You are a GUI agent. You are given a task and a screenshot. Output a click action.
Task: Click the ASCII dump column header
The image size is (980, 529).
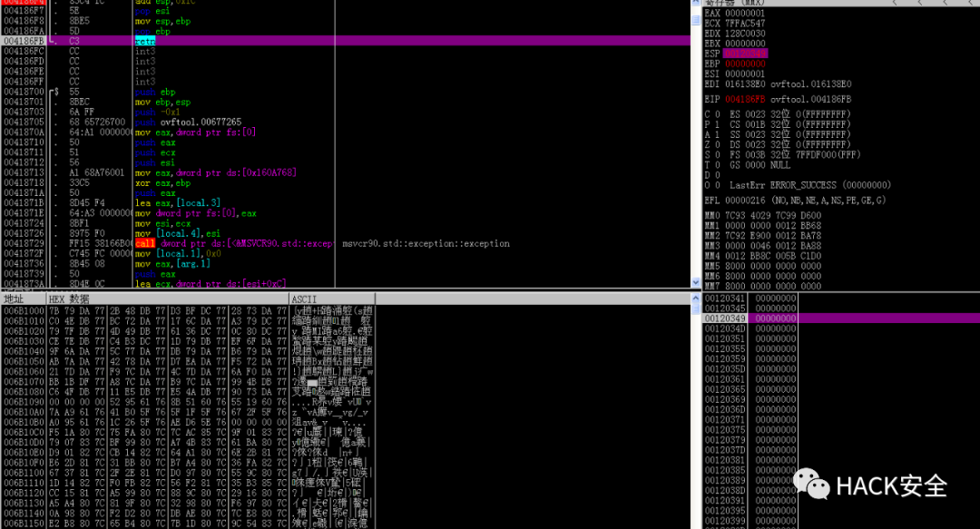coord(332,299)
